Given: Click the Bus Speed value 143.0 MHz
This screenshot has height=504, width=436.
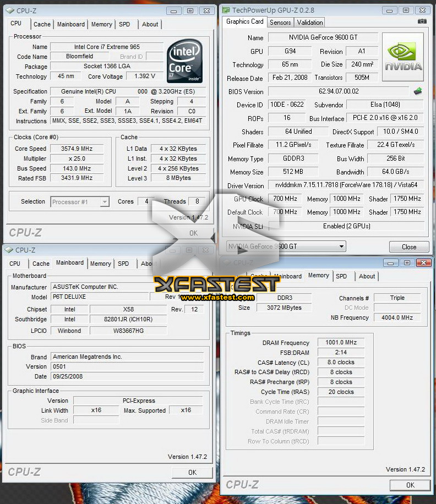Looking at the screenshot, I should pos(77,168).
